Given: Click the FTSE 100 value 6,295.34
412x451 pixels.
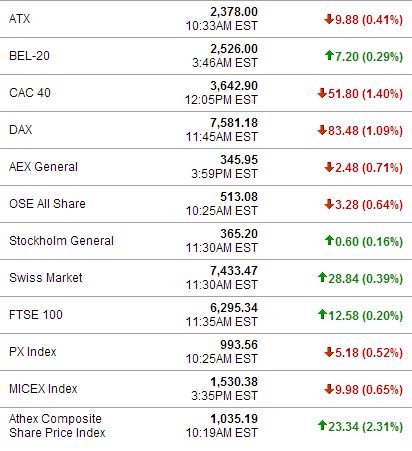Looking at the screenshot, I should pos(234,308).
